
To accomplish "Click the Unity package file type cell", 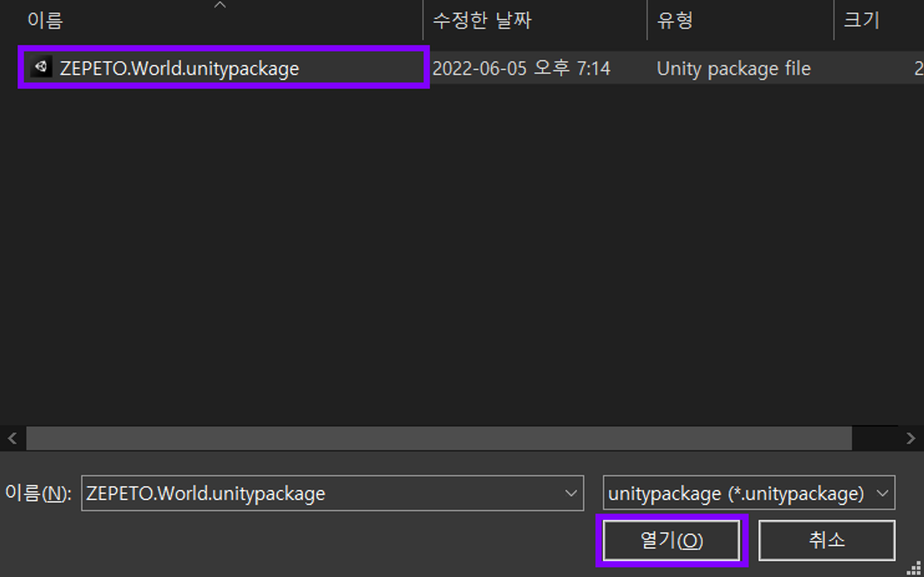I will 733,68.
